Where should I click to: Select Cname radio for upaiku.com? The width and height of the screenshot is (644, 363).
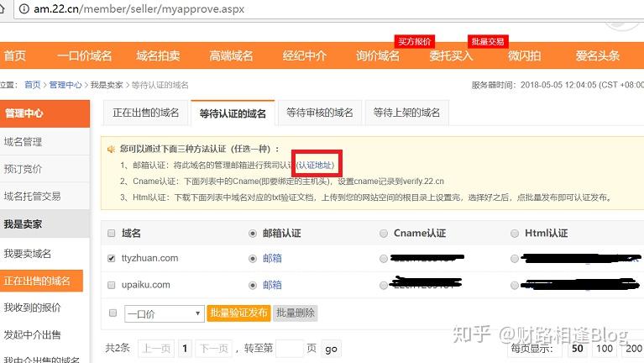(384, 286)
